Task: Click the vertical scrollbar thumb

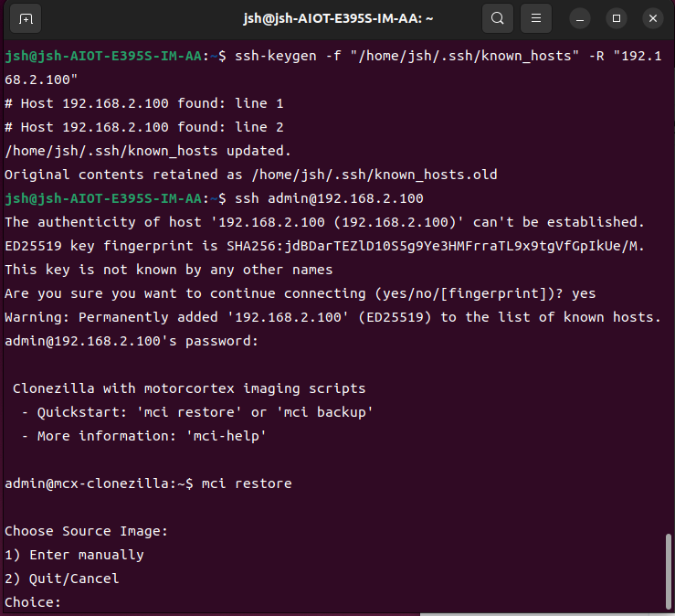Action: coord(669,571)
